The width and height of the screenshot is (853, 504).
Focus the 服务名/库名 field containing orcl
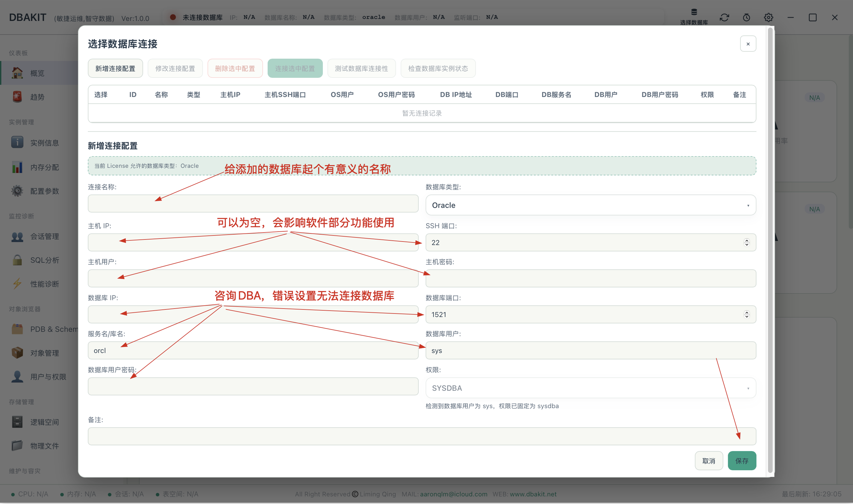[x=253, y=350]
